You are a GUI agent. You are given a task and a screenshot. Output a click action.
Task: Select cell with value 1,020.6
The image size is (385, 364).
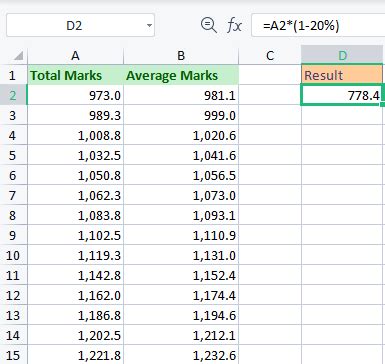click(181, 135)
